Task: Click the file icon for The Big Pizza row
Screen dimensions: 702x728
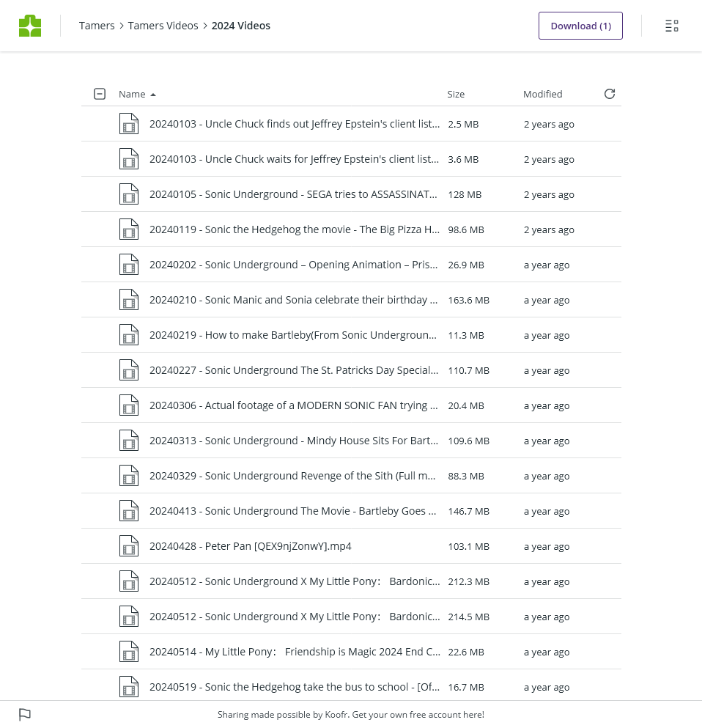Action: [x=129, y=229]
